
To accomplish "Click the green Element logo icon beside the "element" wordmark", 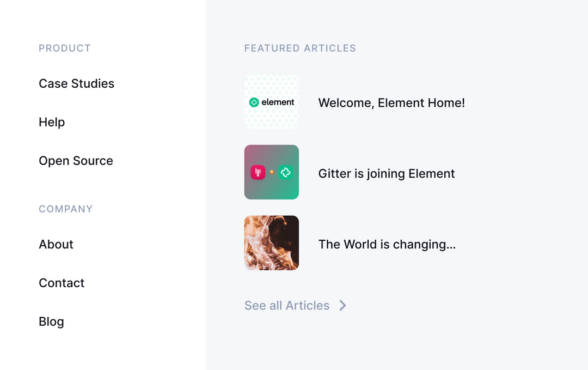I will click(254, 102).
